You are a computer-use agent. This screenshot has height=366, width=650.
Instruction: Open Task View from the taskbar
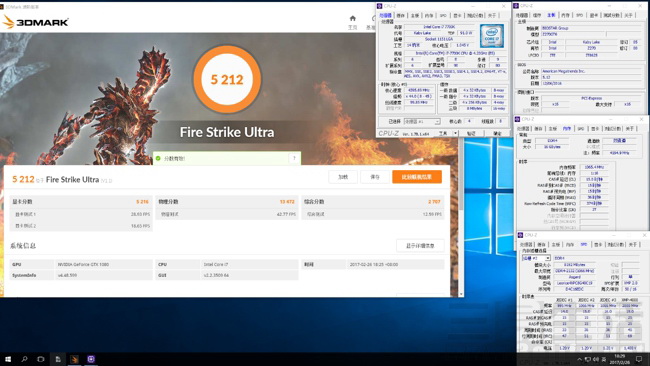(x=41, y=359)
